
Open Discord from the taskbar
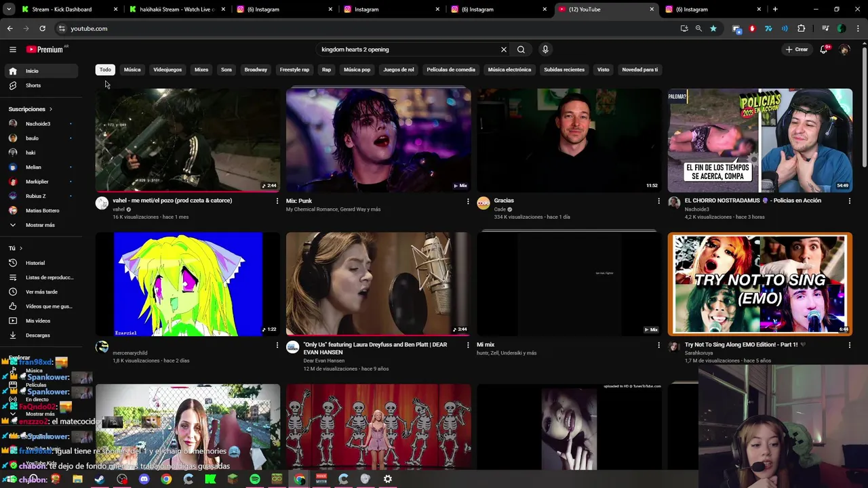(x=144, y=479)
